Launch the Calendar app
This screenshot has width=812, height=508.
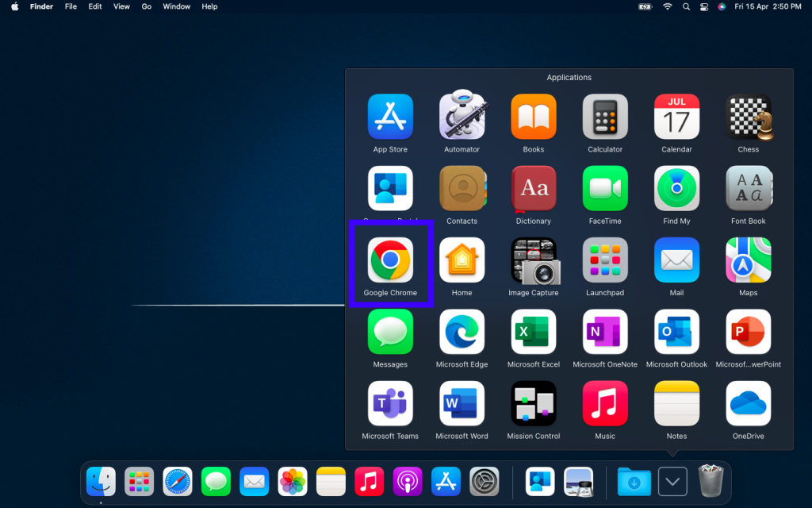[676, 117]
